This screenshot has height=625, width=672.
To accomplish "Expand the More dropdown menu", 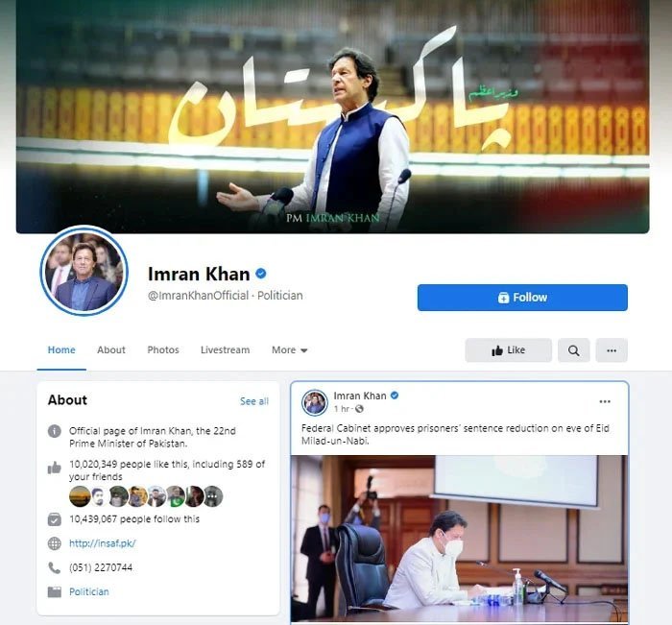I will click(289, 350).
